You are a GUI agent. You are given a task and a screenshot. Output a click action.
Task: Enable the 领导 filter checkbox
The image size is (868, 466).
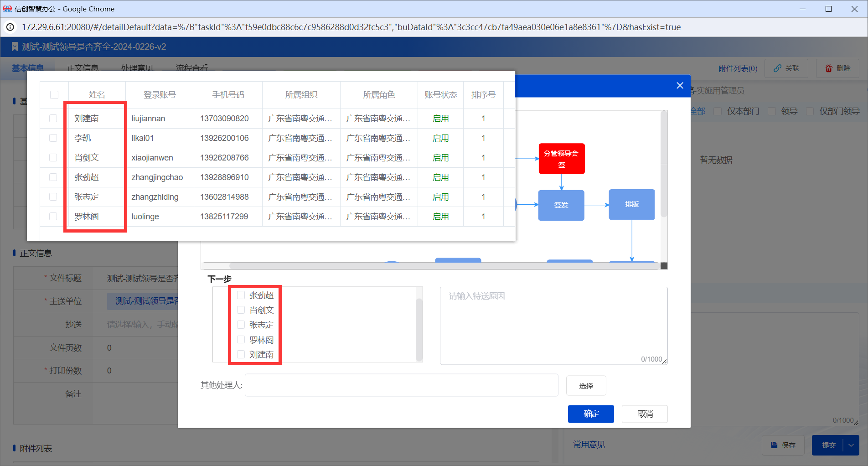[x=772, y=111]
